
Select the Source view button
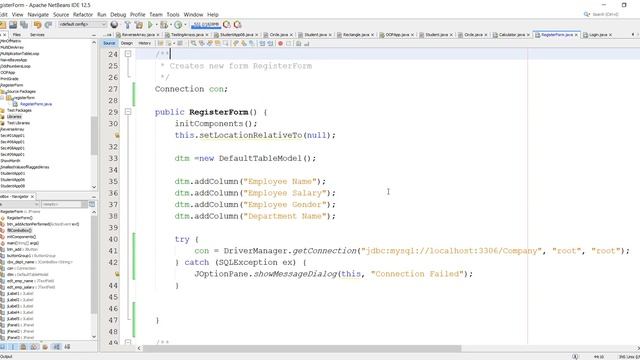click(x=109, y=43)
